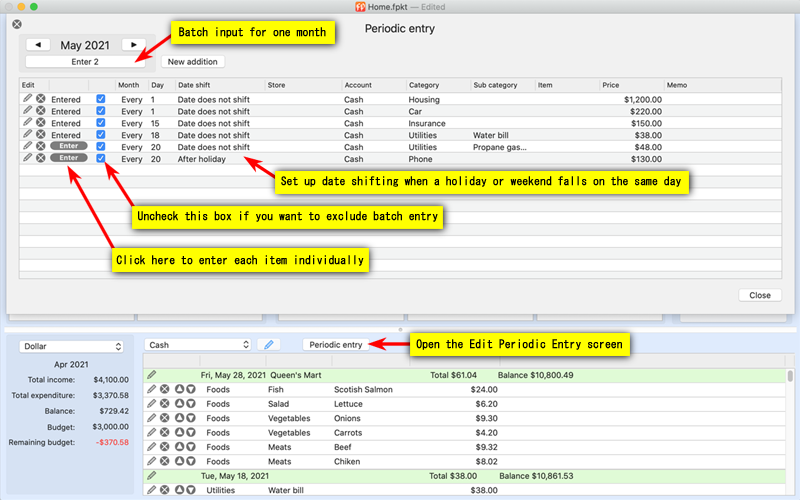This screenshot has height=500, width=800.
Task: Click the Home.fpkt window title
Action: coord(388,7)
